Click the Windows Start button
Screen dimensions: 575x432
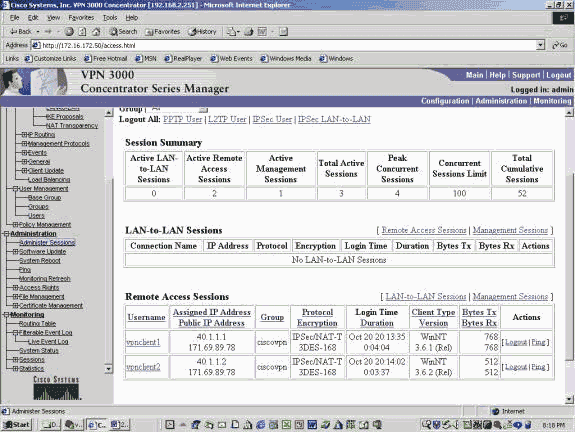17,425
